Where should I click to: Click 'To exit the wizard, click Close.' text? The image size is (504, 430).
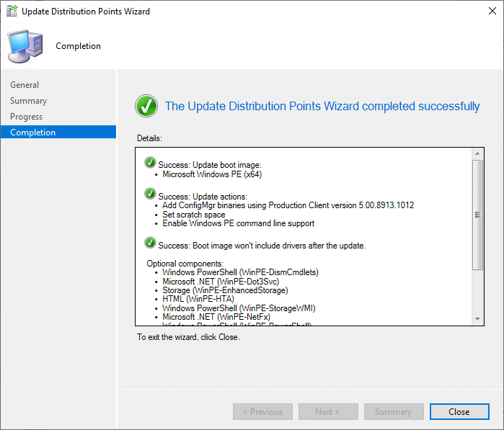(188, 337)
